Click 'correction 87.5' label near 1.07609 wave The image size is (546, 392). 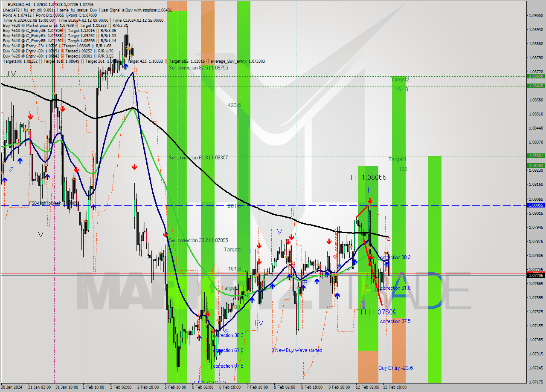pyautogui.click(x=395, y=321)
